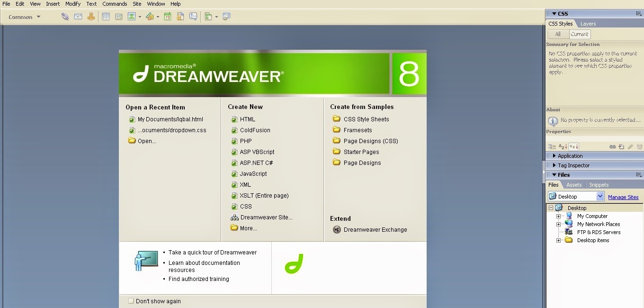Click the Attach Style Sheet icon
This screenshot has width=644, height=308.
pyautogui.click(x=613, y=146)
